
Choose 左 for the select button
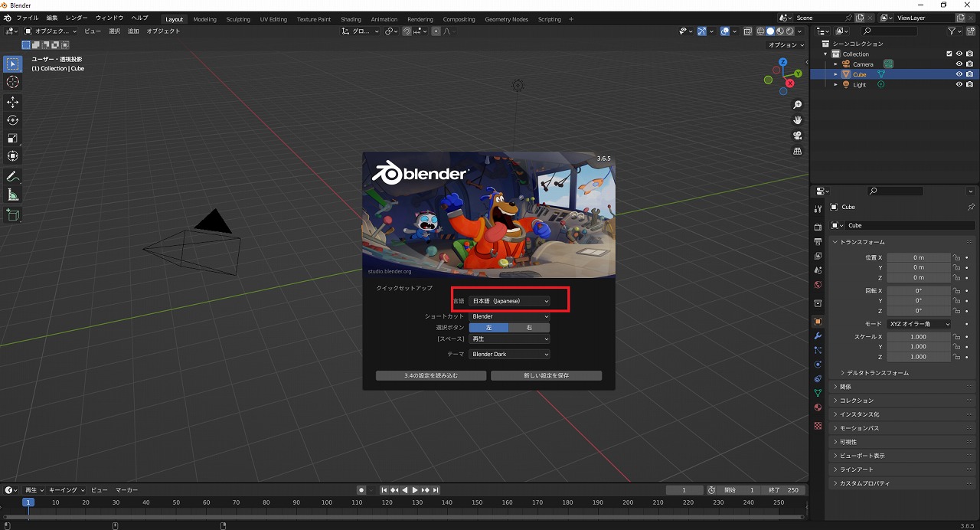click(488, 328)
